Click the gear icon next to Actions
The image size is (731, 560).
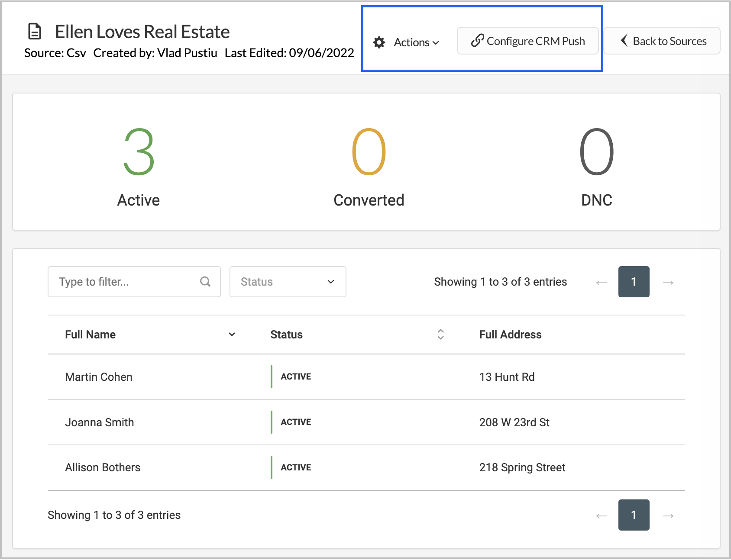[x=379, y=42]
